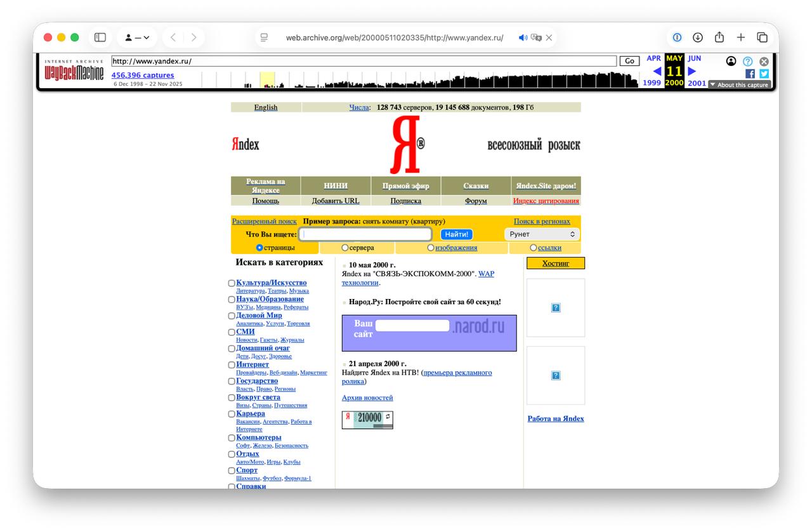Image resolution: width=812 pixels, height=532 pixels.
Task: Stop loading with the address bar X
Action: (549, 37)
